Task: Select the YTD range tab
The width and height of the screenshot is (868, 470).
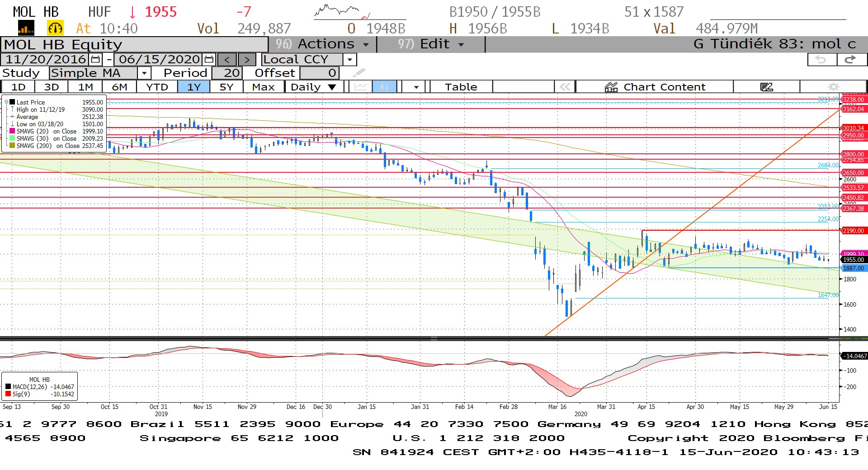Action: [157, 87]
